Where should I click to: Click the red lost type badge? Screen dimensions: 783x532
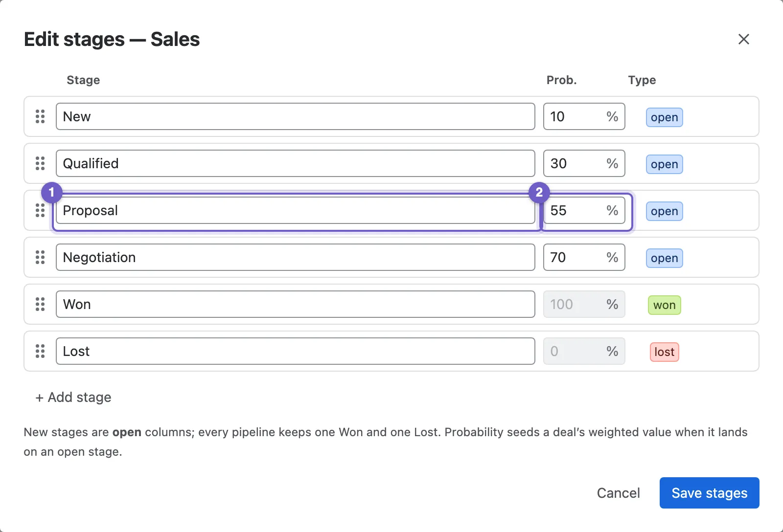664,352
